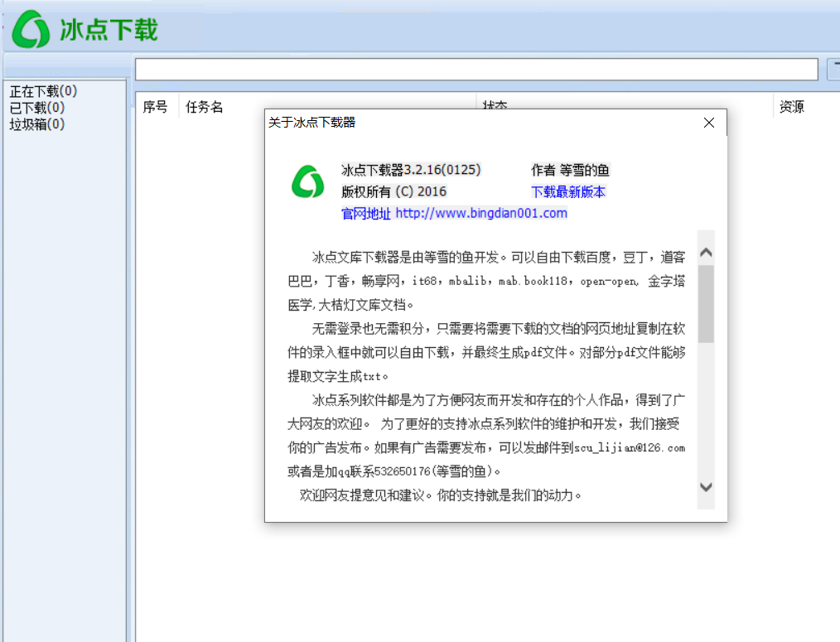Select 正在下载(0) in the sidebar
Viewport: 840px width, 642px height.
tap(43, 91)
